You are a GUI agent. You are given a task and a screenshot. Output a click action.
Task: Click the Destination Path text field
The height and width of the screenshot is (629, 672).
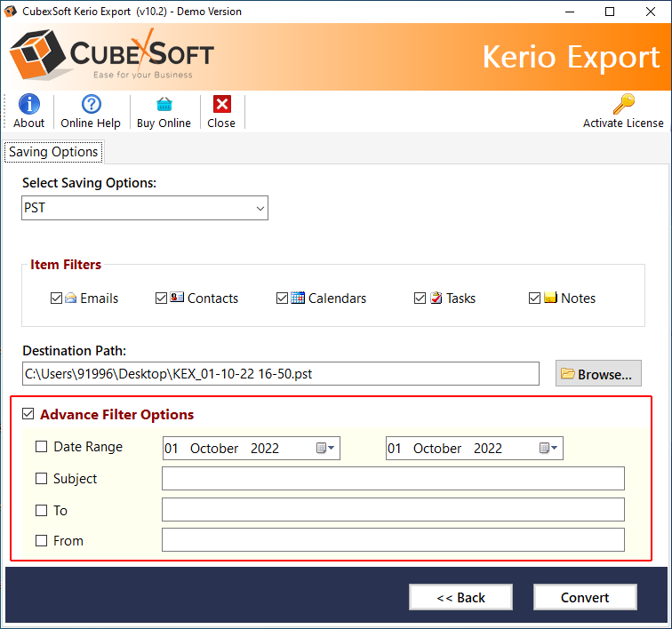click(281, 374)
